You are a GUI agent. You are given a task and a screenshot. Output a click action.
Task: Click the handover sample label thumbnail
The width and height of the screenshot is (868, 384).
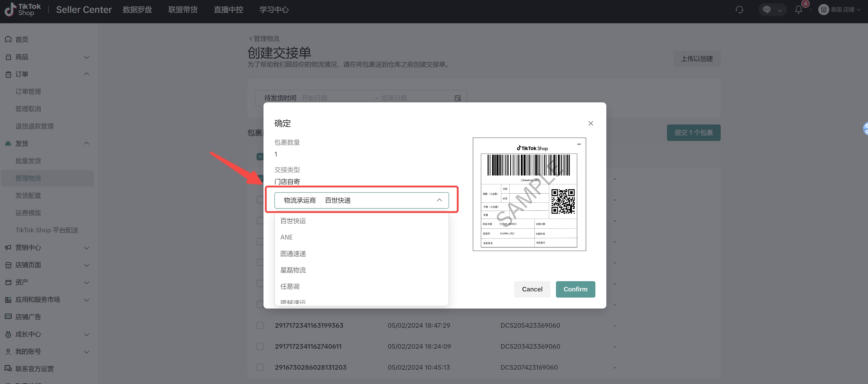[x=529, y=194]
